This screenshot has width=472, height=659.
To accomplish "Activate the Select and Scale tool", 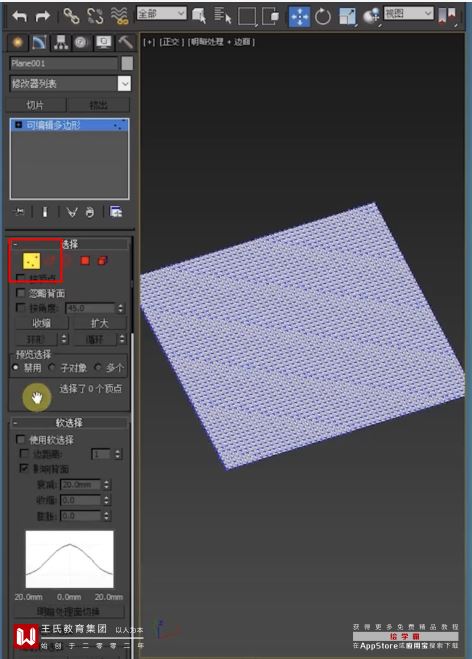I will pyautogui.click(x=348, y=16).
